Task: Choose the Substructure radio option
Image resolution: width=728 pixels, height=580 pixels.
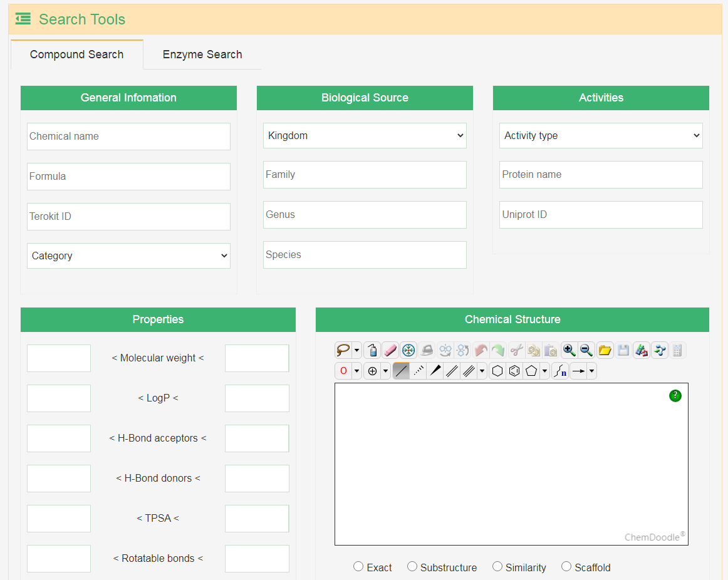Action: pos(412,566)
